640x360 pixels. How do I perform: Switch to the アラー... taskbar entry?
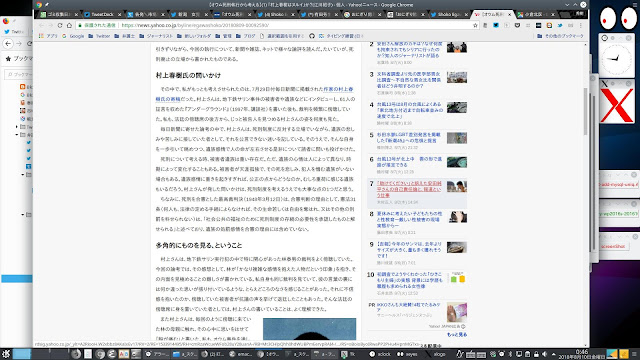157,354
